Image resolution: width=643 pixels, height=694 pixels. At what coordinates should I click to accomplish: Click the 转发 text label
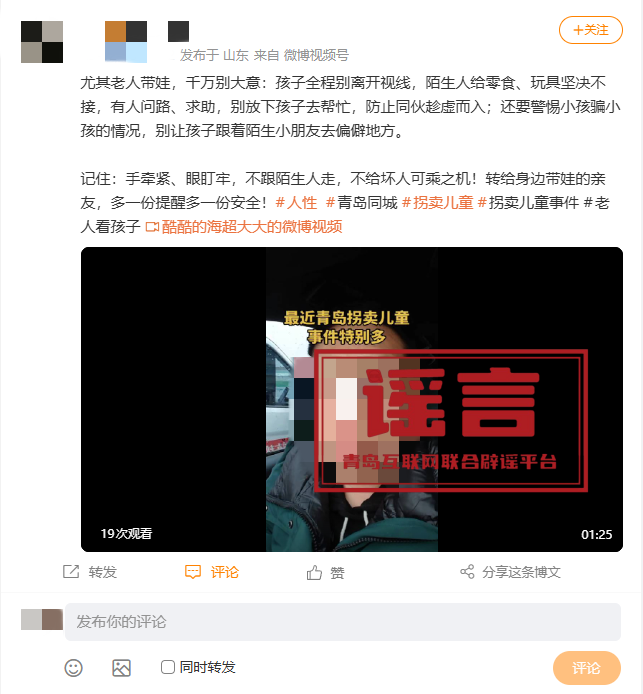pos(102,572)
